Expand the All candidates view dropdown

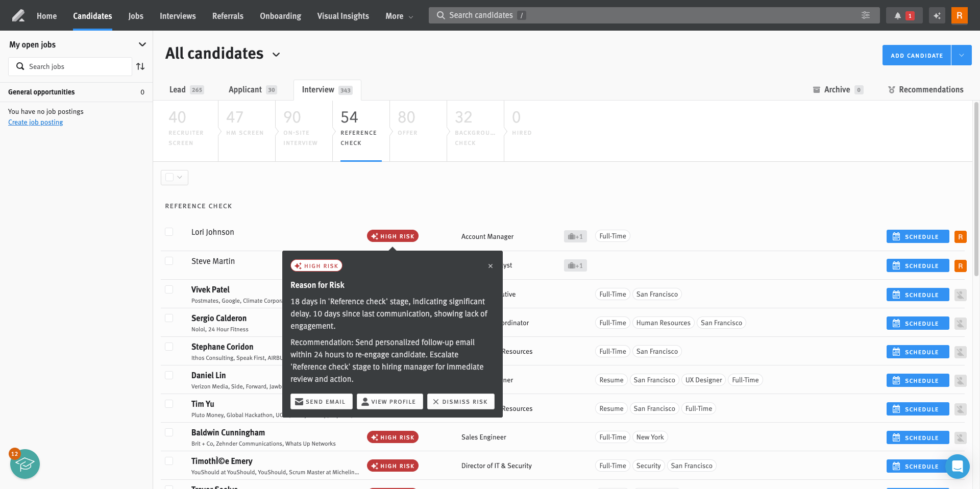[x=276, y=55]
